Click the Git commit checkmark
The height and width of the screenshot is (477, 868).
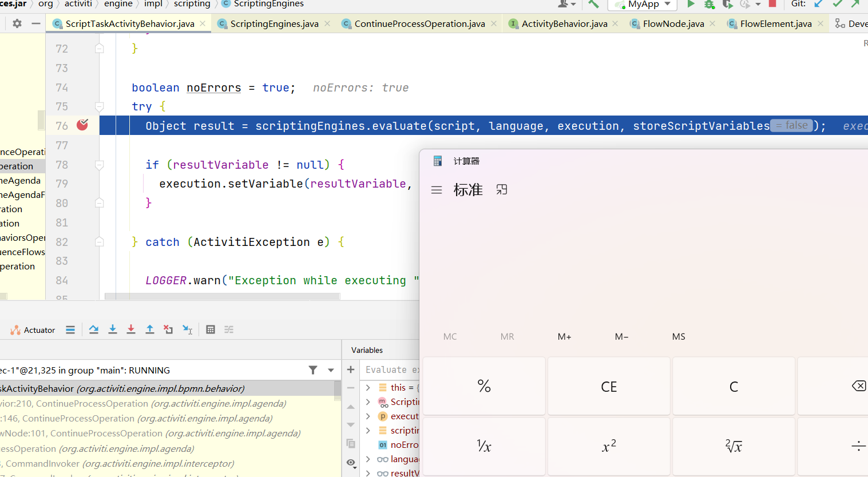(838, 4)
